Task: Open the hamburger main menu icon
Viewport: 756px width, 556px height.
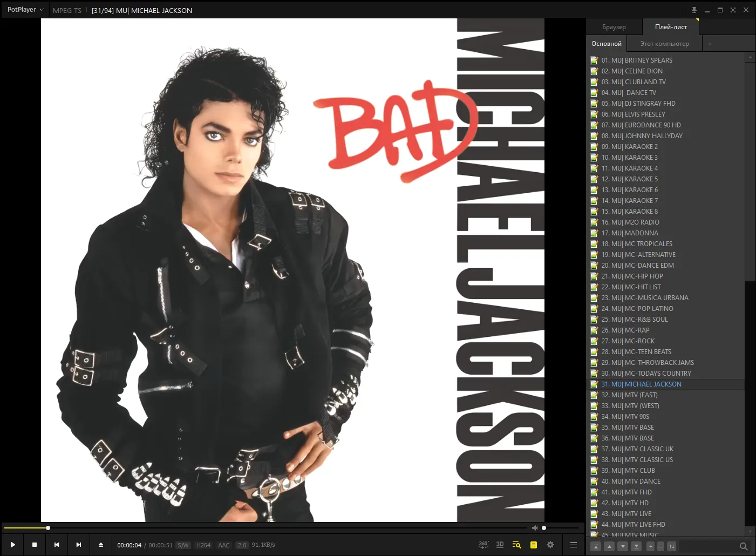Action: click(574, 545)
